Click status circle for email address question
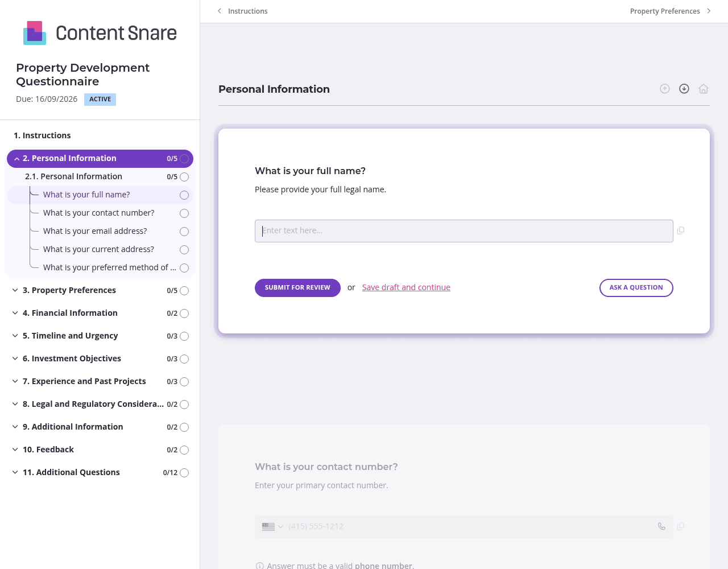728x569 pixels. click(x=184, y=232)
